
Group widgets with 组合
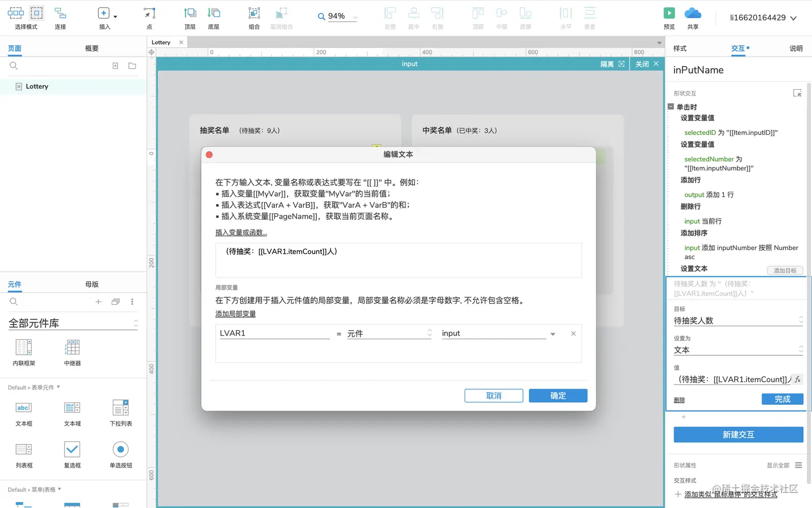pyautogui.click(x=254, y=18)
